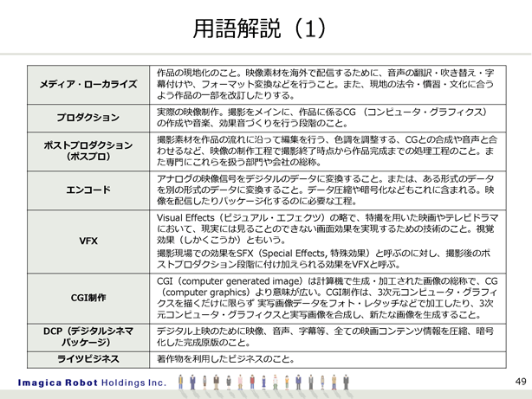
Task: Click the Imagica Robot Holdings Inc. logo
Action: tap(92, 383)
